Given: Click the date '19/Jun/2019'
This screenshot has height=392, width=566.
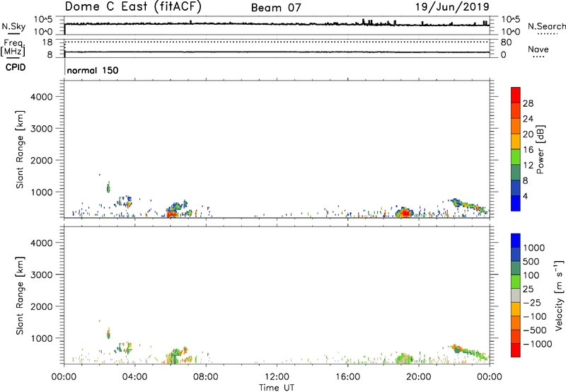Looking at the screenshot, I should click(x=452, y=7).
